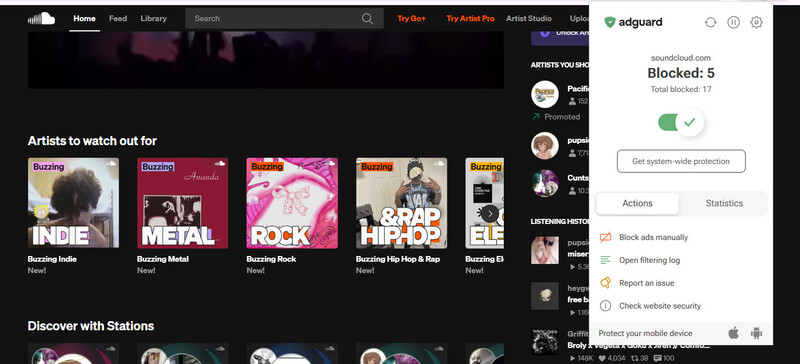Open the Artist Studio menu item
The image size is (800, 364).
(x=529, y=18)
